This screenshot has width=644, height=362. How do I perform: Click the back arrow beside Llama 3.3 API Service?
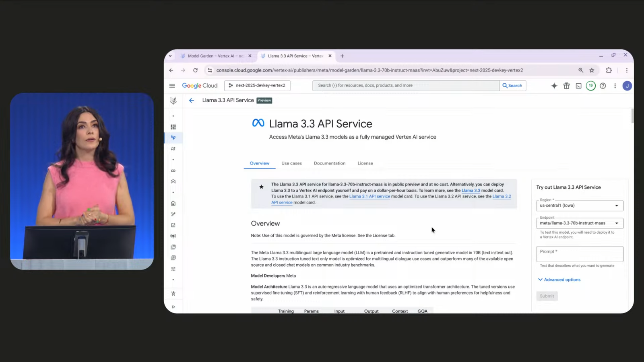click(192, 101)
